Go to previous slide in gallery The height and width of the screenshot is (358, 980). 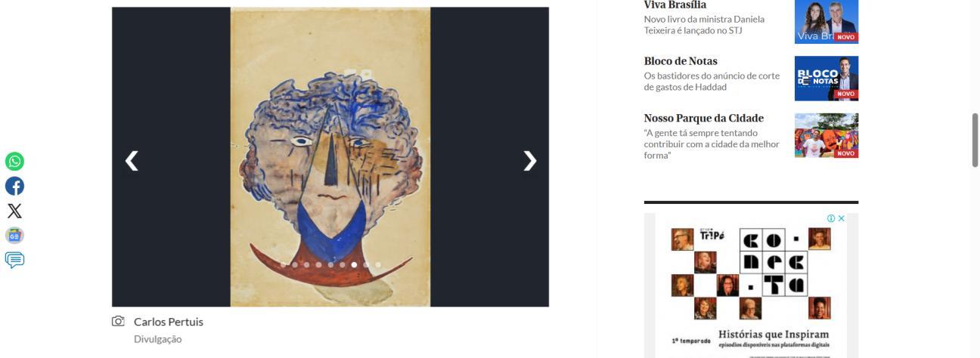tap(132, 160)
